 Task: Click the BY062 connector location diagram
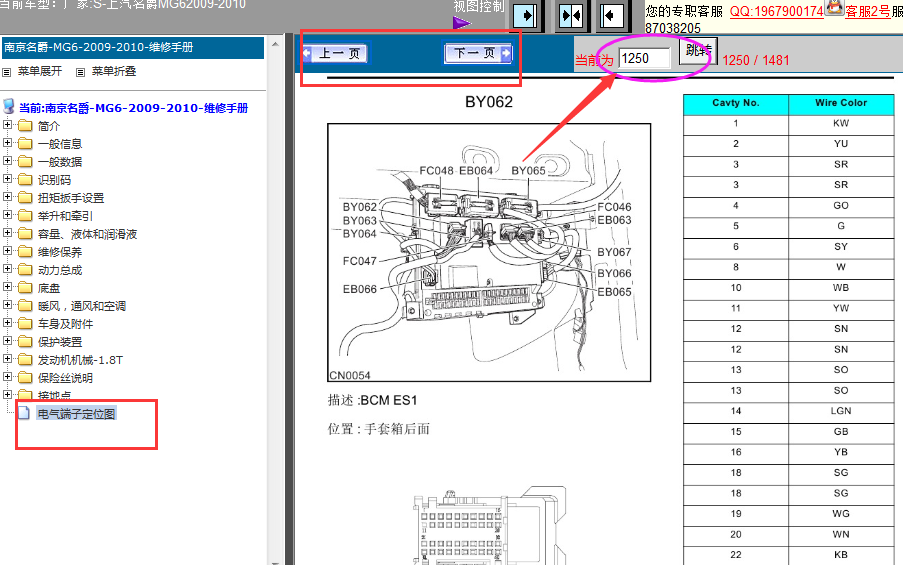(489, 252)
